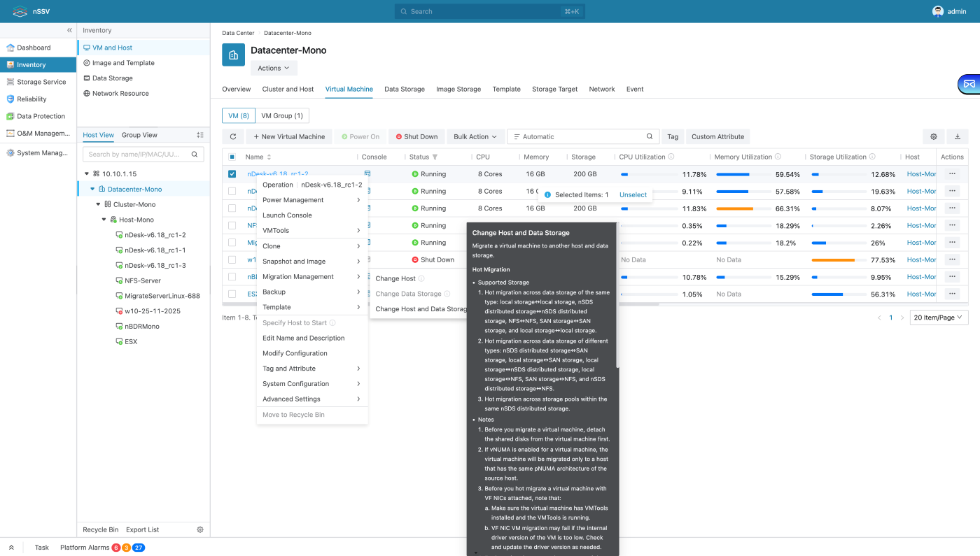Select Change Host and Data Storage option

pos(420,309)
